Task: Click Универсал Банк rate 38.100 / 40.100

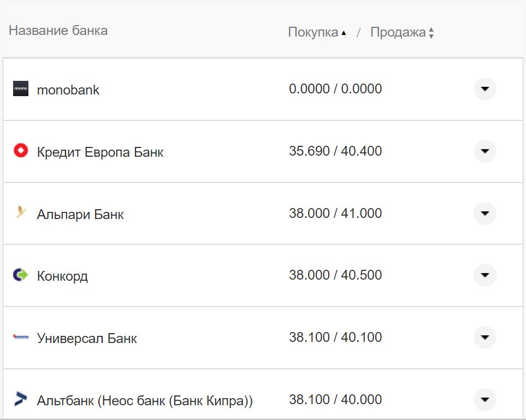Action: click(x=335, y=338)
